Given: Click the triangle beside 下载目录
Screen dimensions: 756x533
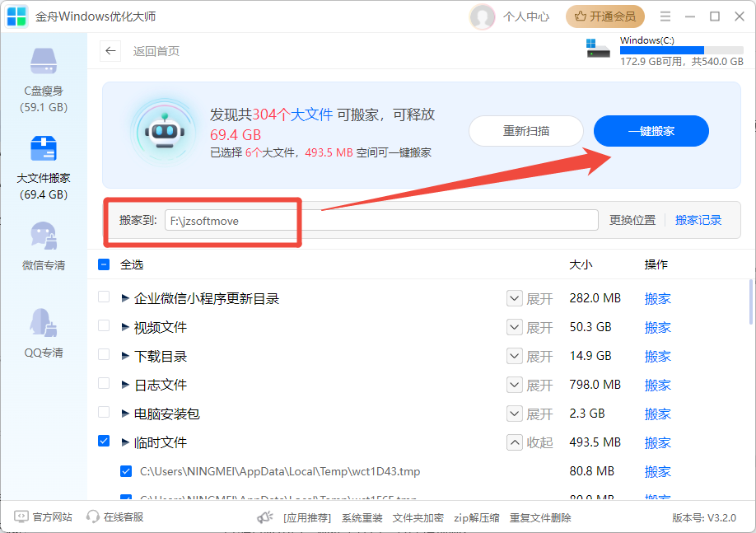Looking at the screenshot, I should (x=125, y=357).
